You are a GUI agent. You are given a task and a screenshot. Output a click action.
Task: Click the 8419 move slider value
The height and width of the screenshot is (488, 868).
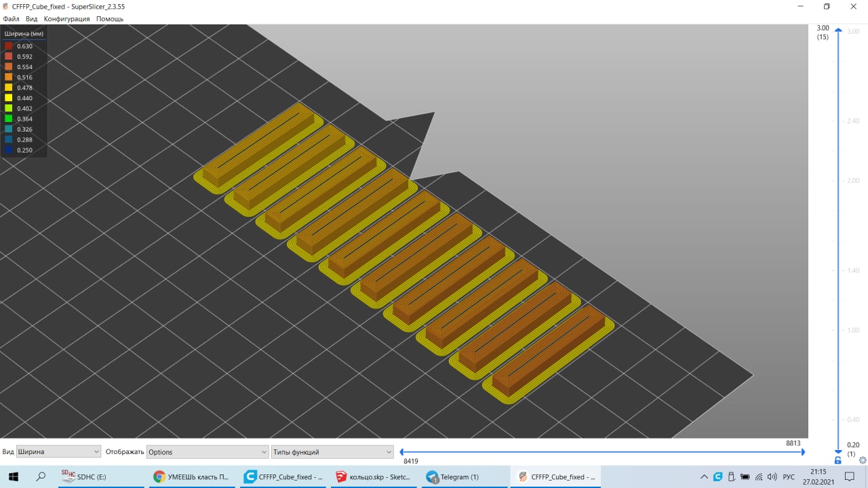click(411, 461)
